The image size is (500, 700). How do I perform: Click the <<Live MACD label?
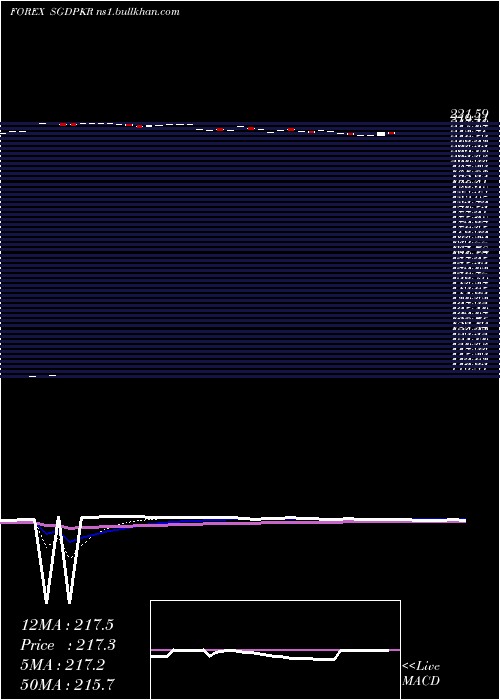(x=421, y=674)
